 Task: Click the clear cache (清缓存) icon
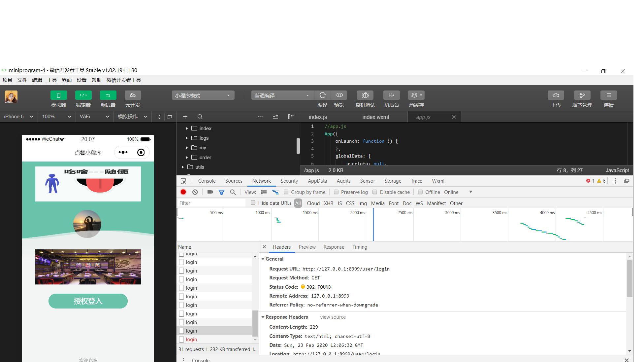(416, 95)
